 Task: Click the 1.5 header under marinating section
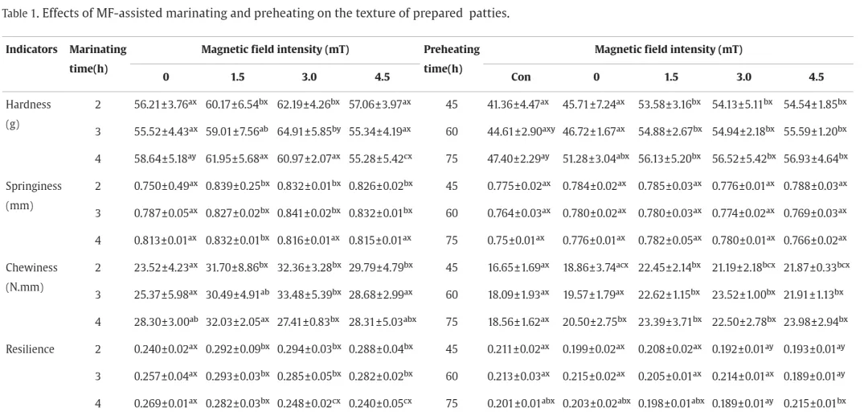click(237, 77)
